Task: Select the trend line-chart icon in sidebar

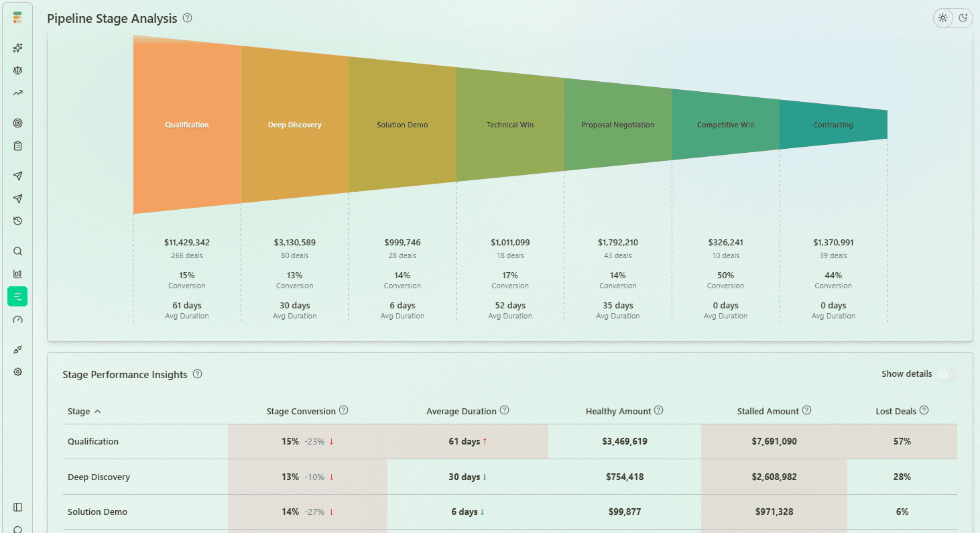Action: tap(17, 93)
